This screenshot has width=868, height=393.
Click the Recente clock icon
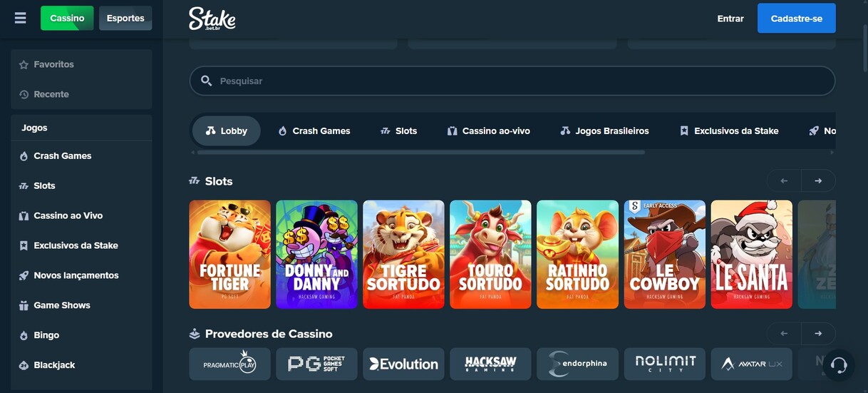coord(24,94)
